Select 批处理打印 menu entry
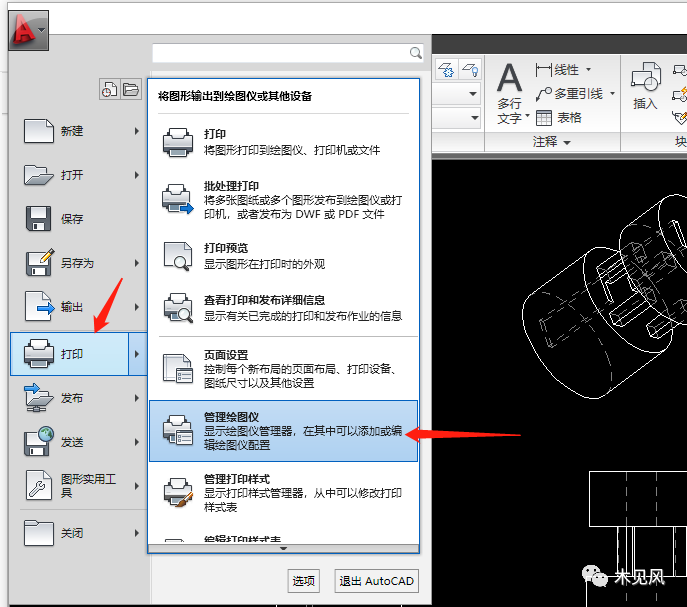The image size is (687, 607). [x=283, y=199]
